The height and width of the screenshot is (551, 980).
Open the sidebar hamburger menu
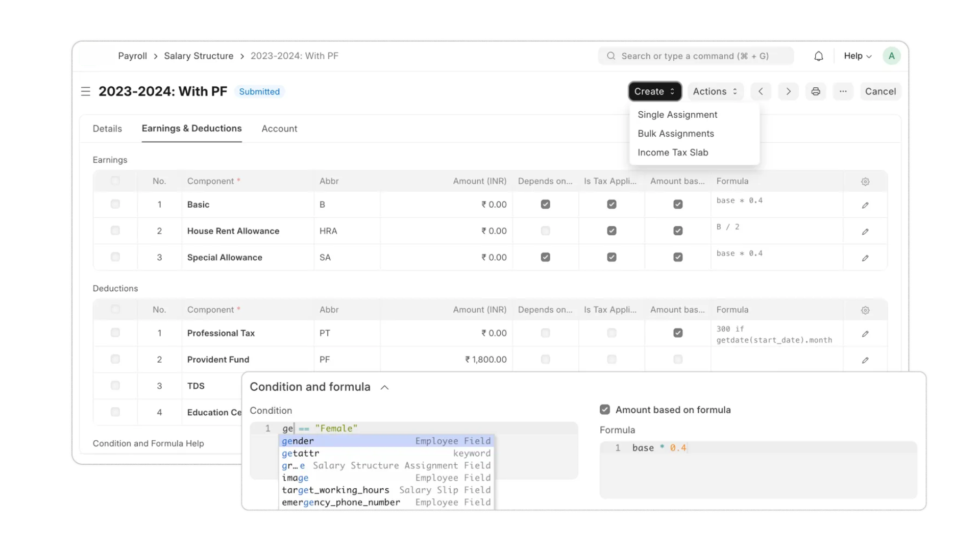coord(86,91)
